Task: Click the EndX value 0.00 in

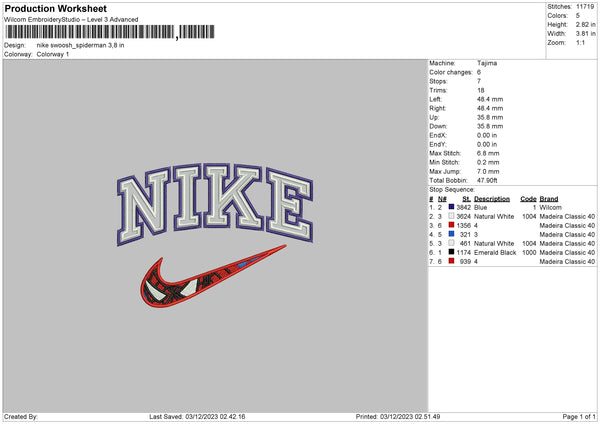Action: click(487, 135)
